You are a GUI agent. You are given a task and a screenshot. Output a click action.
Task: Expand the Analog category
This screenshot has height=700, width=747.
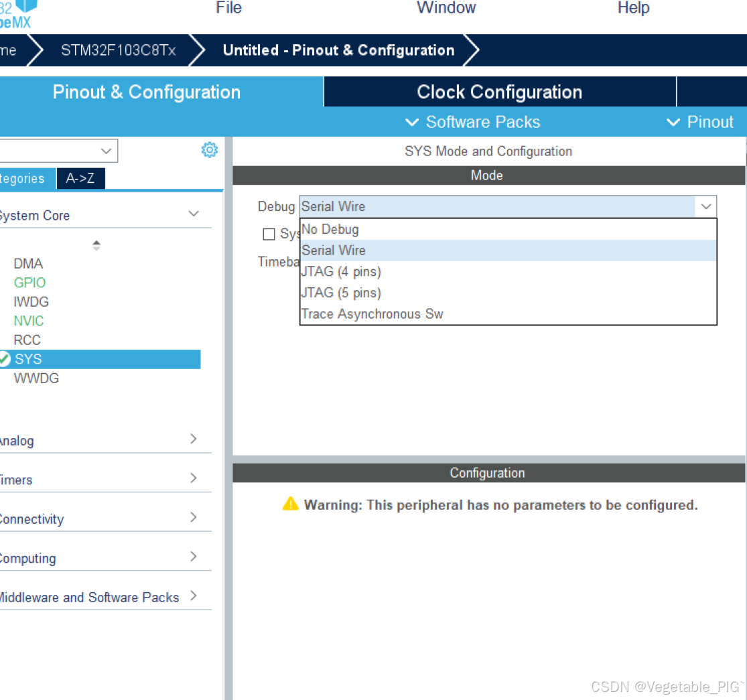[194, 439]
